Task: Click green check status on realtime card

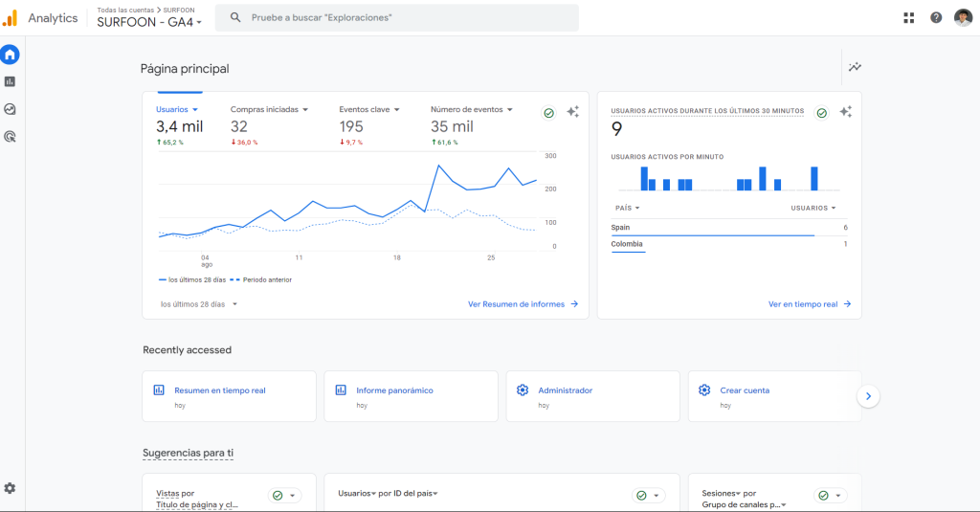Action: (821, 112)
